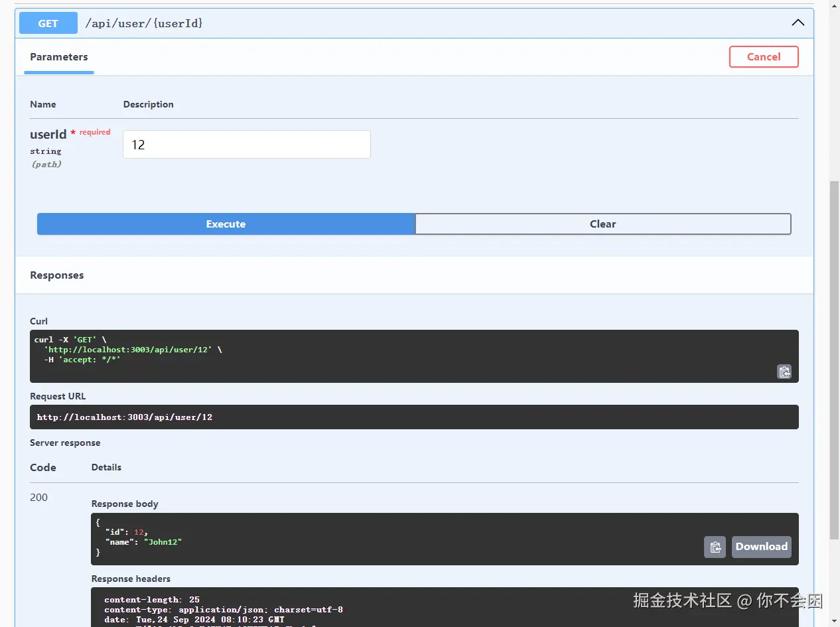The height and width of the screenshot is (627, 840).
Task: Focus the userId input field
Action: click(x=247, y=145)
